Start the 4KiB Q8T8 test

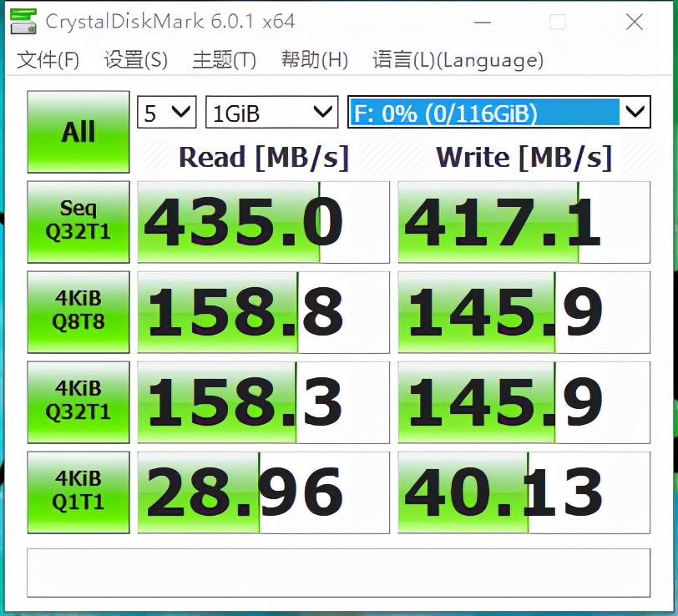[78, 312]
